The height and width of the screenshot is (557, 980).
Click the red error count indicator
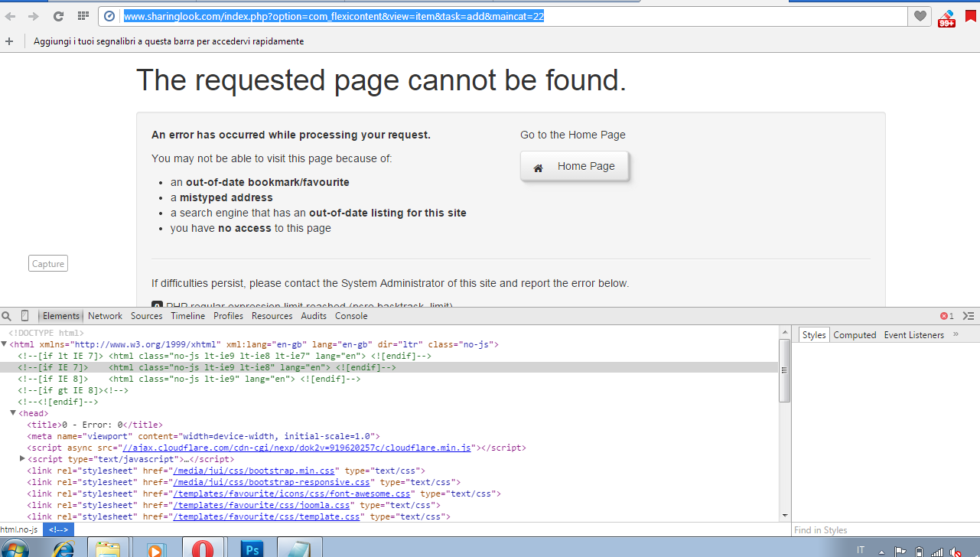click(x=947, y=316)
